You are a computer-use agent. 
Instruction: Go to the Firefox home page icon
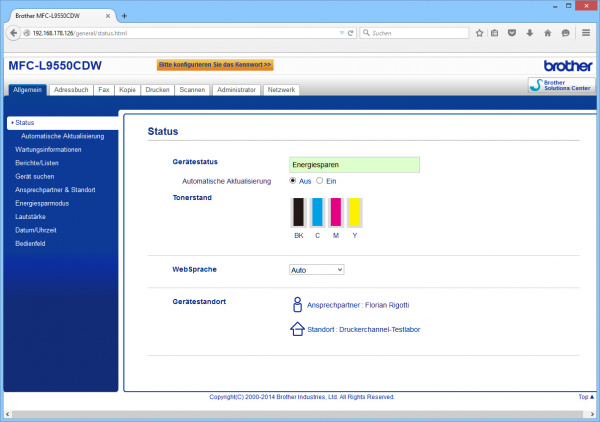pyautogui.click(x=546, y=33)
